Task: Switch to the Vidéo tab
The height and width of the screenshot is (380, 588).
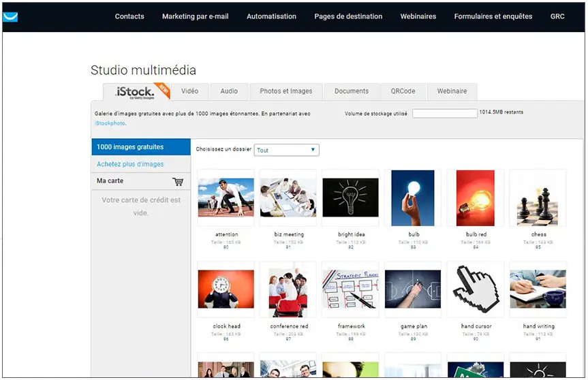Action: click(189, 91)
